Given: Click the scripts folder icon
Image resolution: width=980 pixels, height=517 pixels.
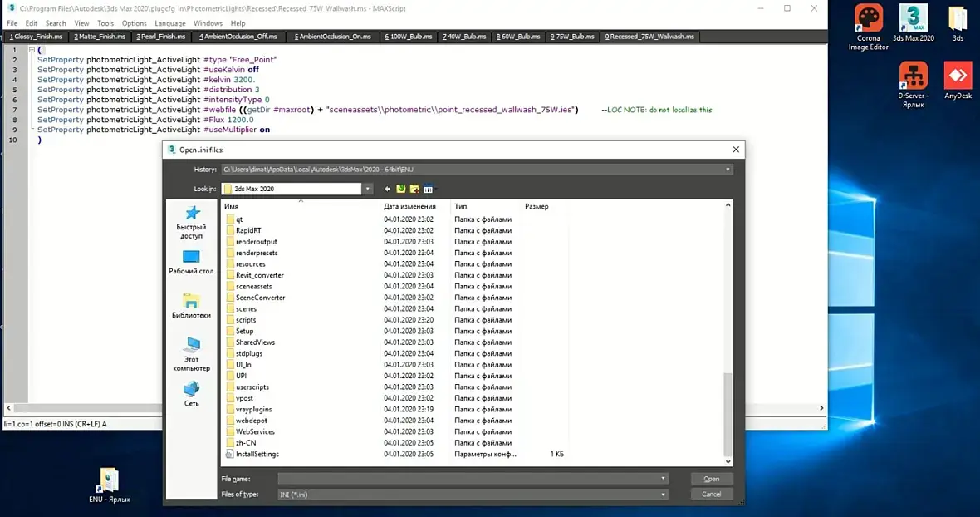Looking at the screenshot, I should pyautogui.click(x=229, y=320).
